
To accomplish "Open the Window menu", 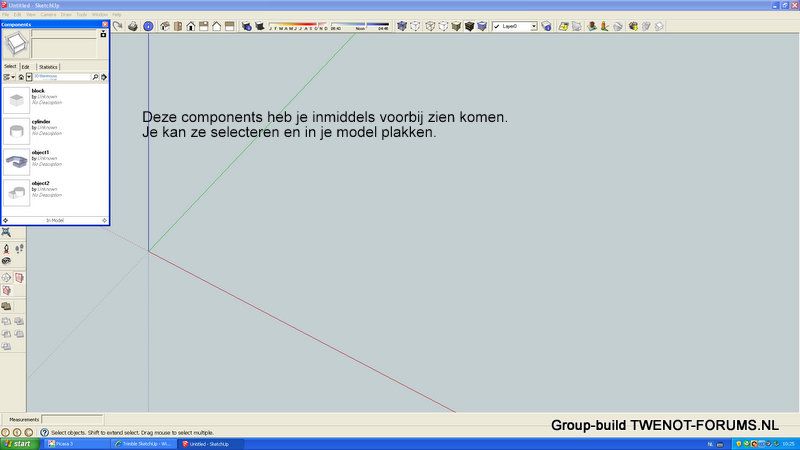I will point(99,15).
